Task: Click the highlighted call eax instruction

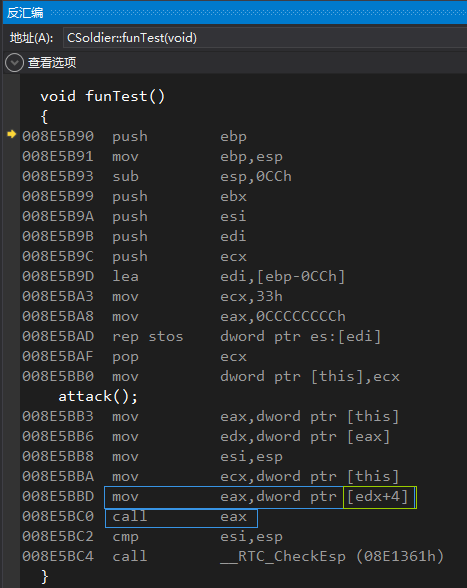Action: click(181, 518)
